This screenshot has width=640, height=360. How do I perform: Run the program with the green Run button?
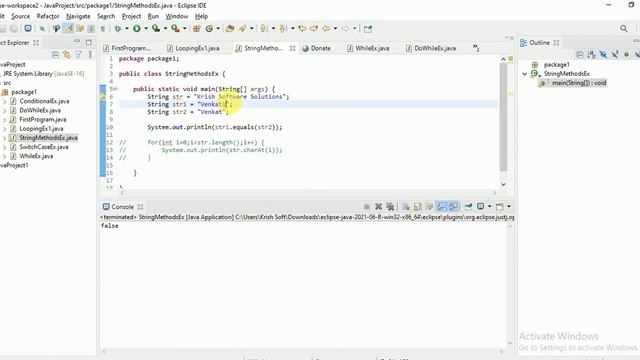coord(137,29)
